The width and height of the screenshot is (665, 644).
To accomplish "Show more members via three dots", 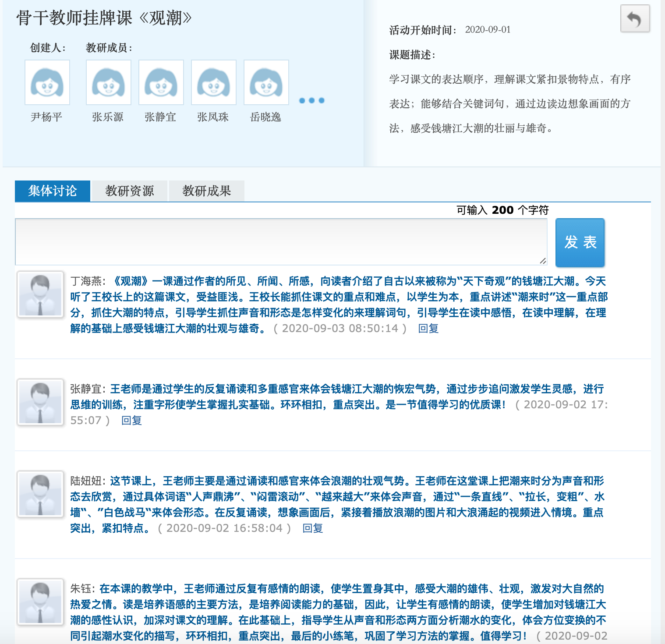I will 312,100.
